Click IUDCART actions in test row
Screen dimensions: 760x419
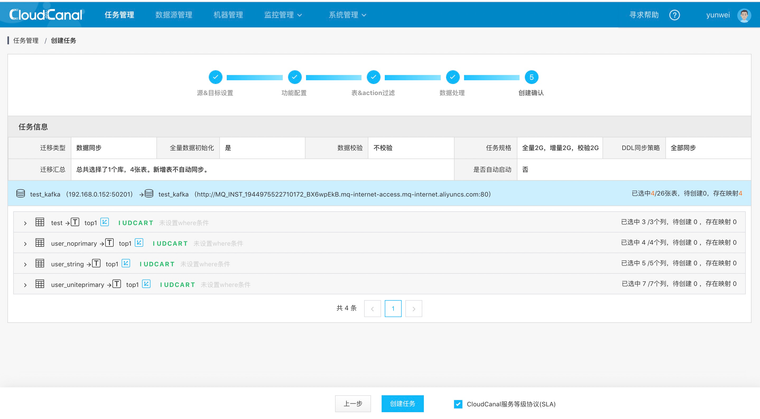(x=136, y=223)
